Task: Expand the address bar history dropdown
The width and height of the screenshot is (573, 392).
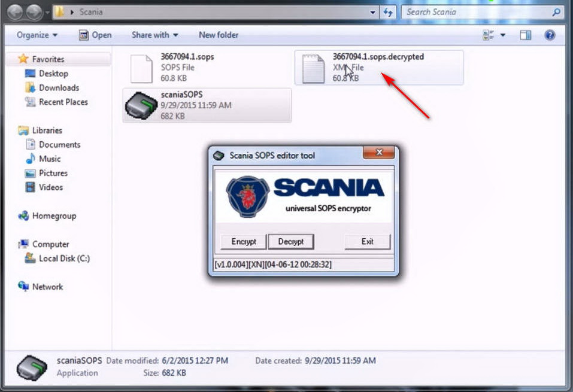Action: tap(372, 12)
